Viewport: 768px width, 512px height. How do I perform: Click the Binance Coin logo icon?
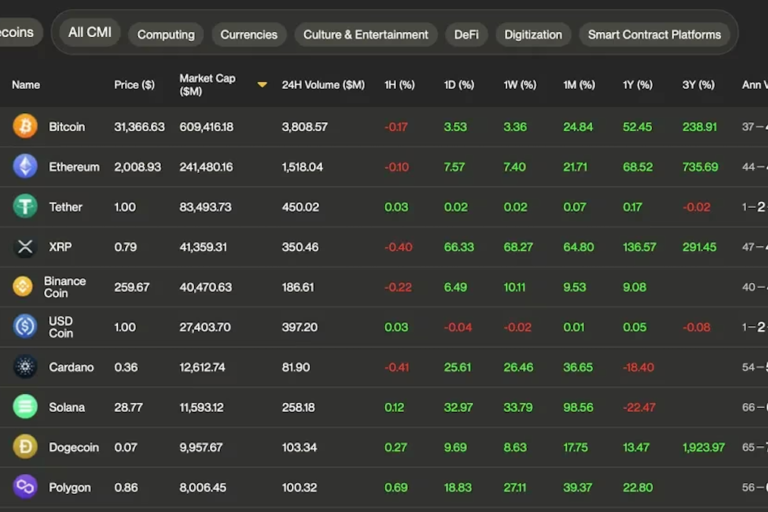[23, 287]
